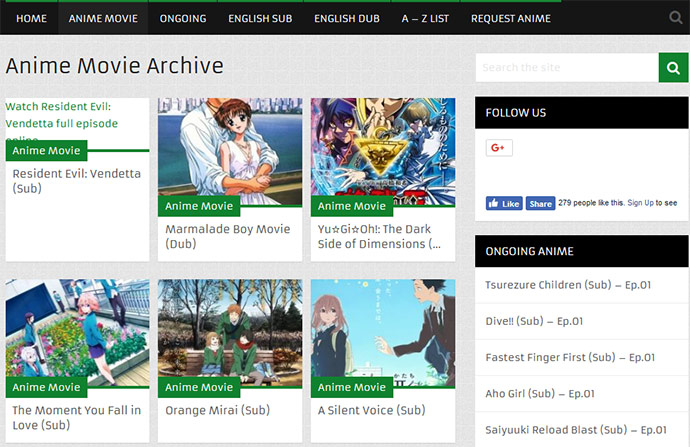Open the Yu-Gi-Oh! Dark Side of Dimensions thumbnail
This screenshot has width=690, height=447.
coord(383,147)
